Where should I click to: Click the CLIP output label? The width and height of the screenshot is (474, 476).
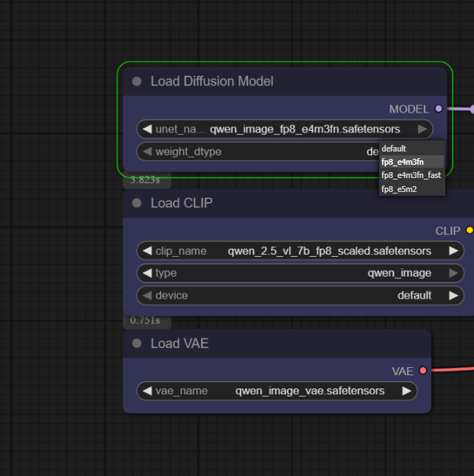click(x=448, y=231)
